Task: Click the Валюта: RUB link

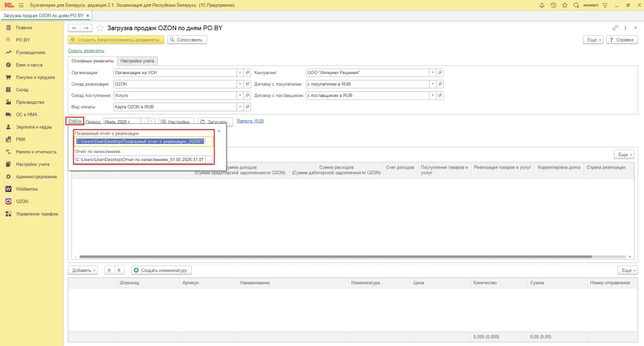Action: [250, 121]
